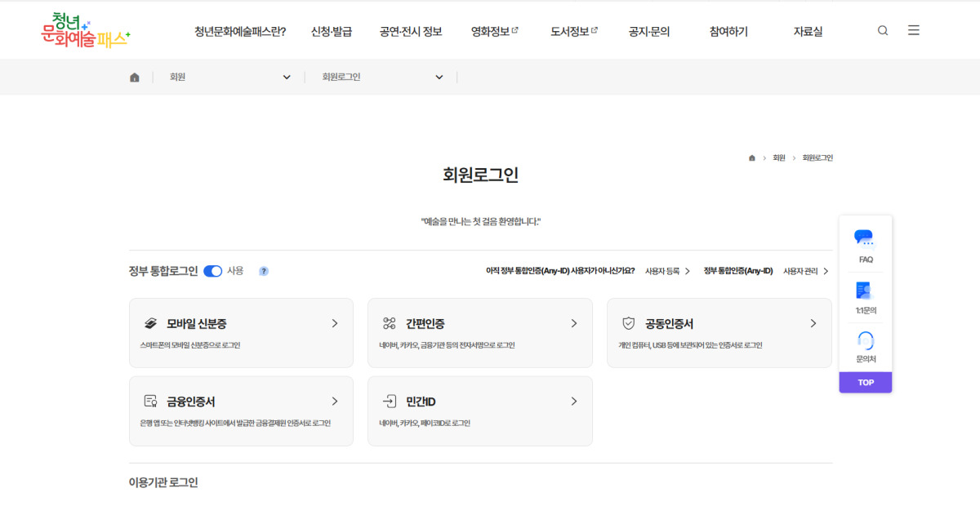
Task: Click chevron on 민간ID card
Action: [x=574, y=402]
